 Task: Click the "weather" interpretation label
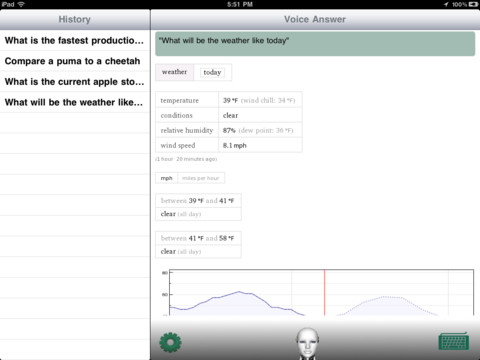tap(174, 72)
